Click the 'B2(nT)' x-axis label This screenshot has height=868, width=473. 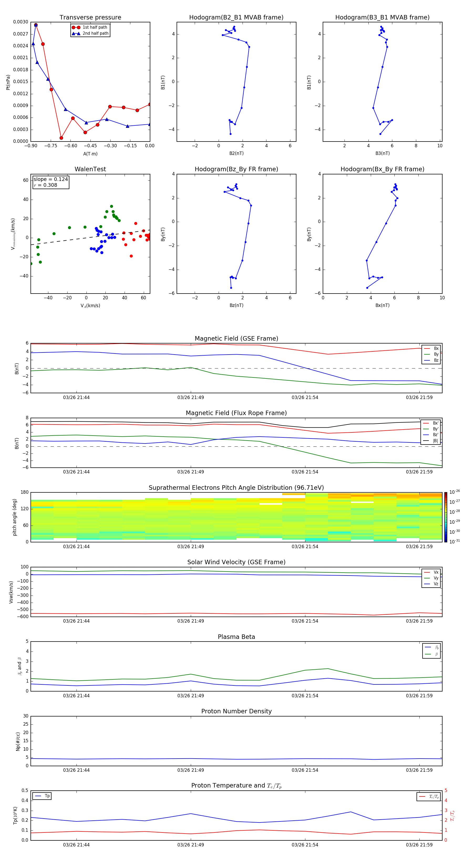tap(236, 153)
